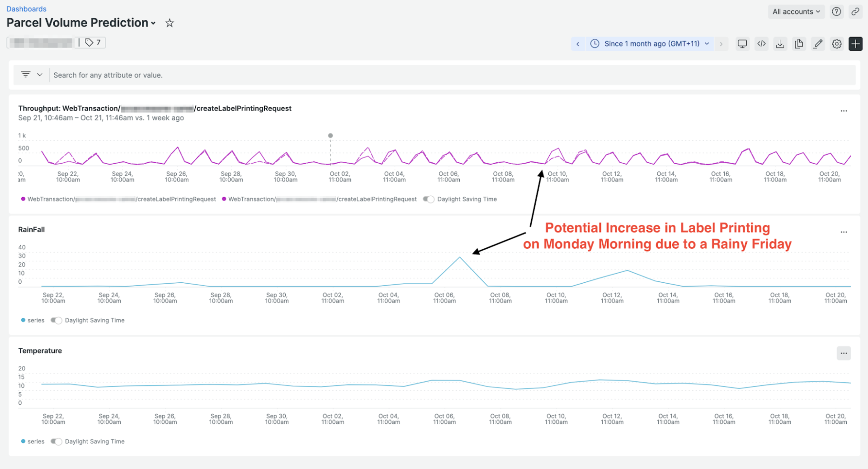The image size is (868, 469).
Task: Open the RainFall chart options menu
Action: click(844, 232)
